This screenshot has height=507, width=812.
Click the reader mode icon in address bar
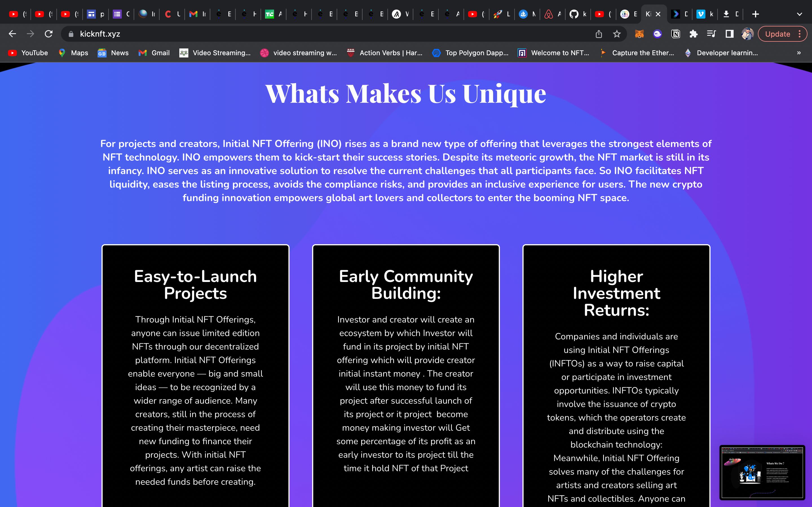tap(730, 34)
